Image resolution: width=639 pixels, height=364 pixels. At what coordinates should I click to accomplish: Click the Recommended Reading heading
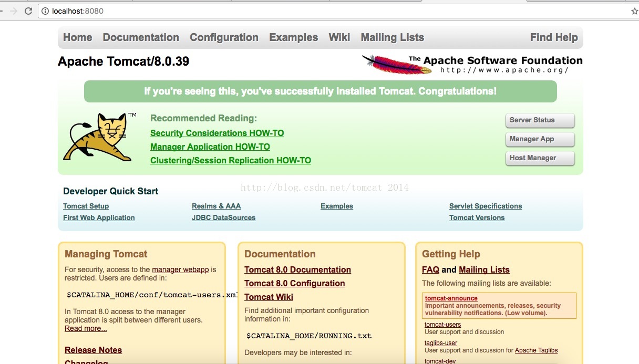203,118
